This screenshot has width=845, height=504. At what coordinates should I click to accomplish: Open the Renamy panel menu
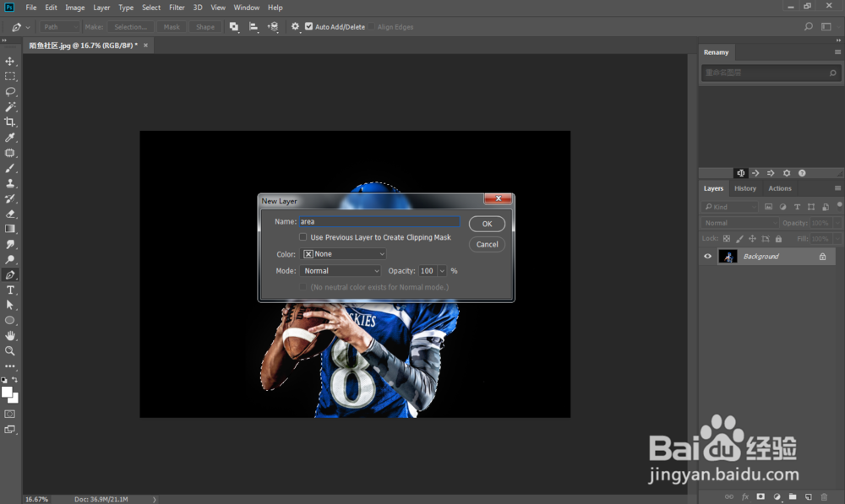[x=837, y=52]
